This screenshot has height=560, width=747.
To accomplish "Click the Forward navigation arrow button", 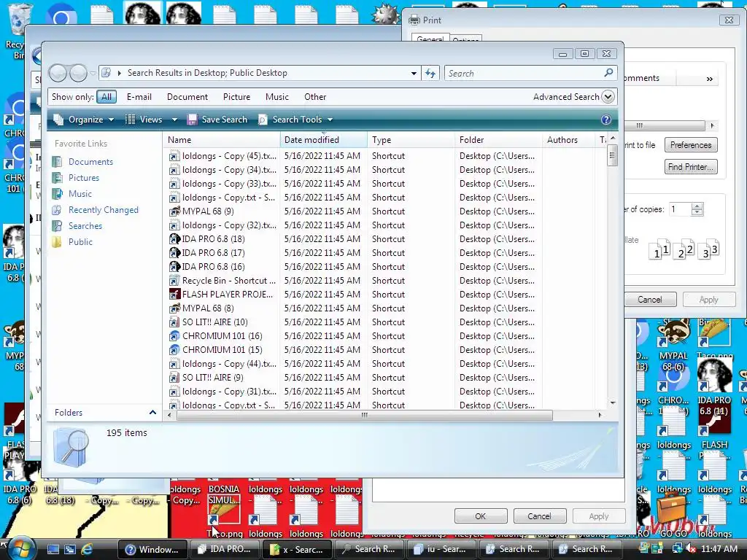I will [78, 73].
